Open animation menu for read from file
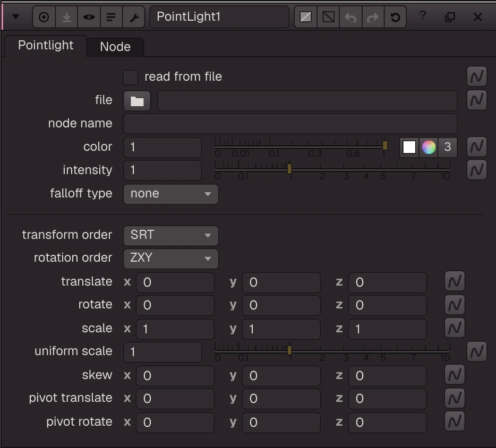The width and height of the screenshot is (496, 448). click(477, 76)
